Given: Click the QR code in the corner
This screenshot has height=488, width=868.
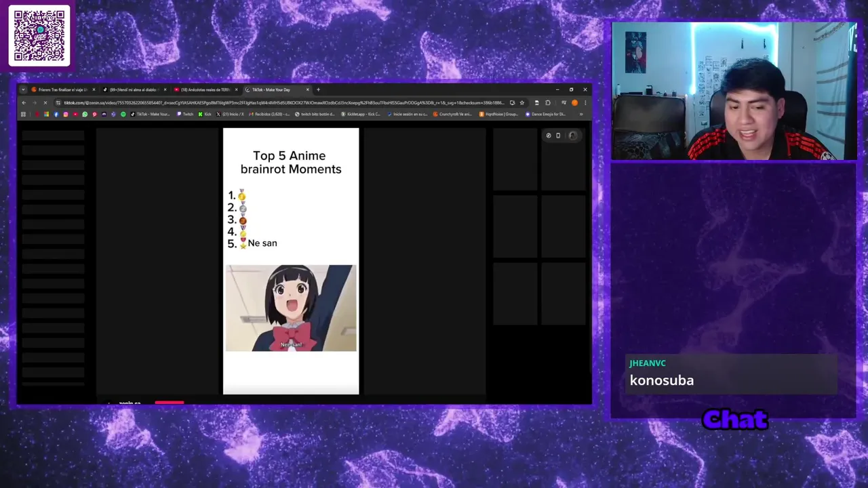Looking at the screenshot, I should (39, 36).
